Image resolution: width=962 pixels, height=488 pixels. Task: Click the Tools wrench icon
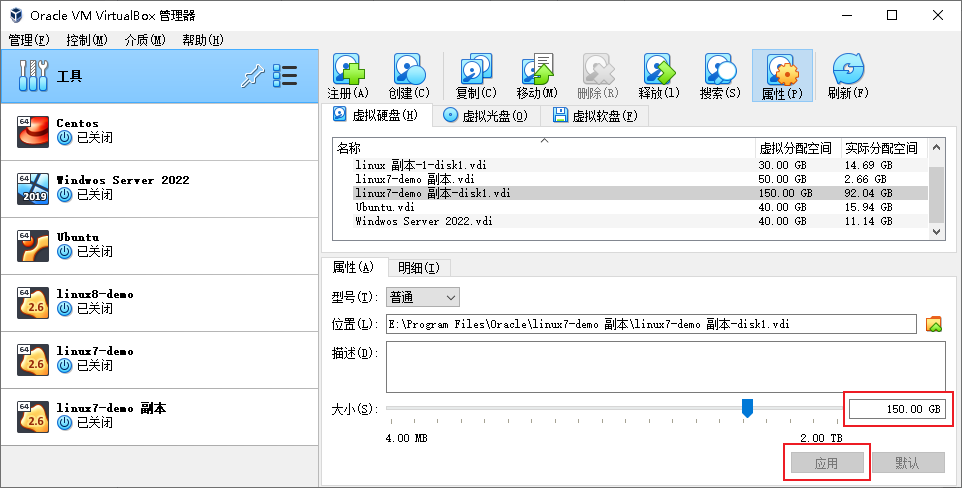(x=33, y=76)
